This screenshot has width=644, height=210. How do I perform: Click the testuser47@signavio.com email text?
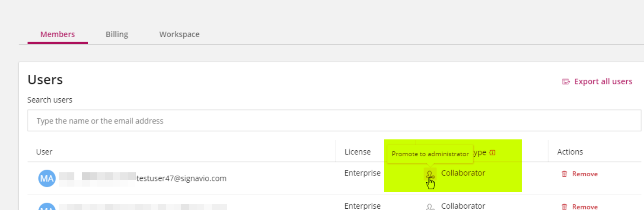[182, 178]
